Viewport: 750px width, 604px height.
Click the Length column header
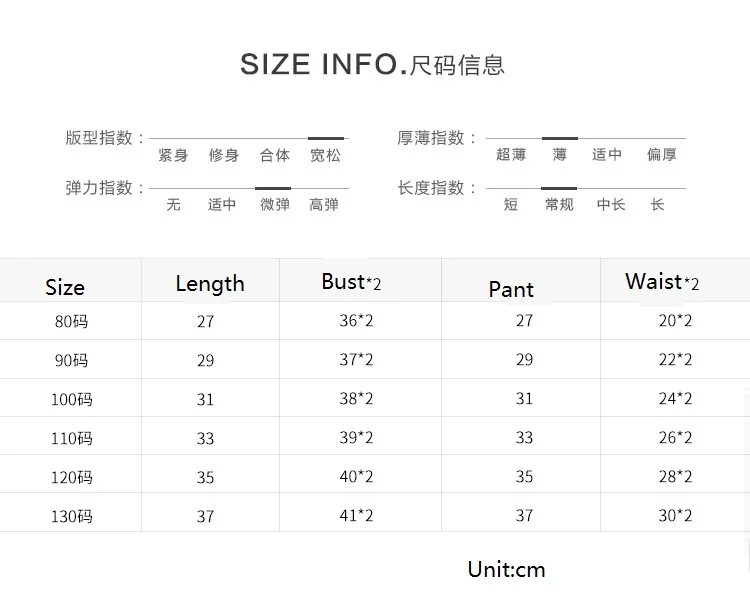pos(210,284)
